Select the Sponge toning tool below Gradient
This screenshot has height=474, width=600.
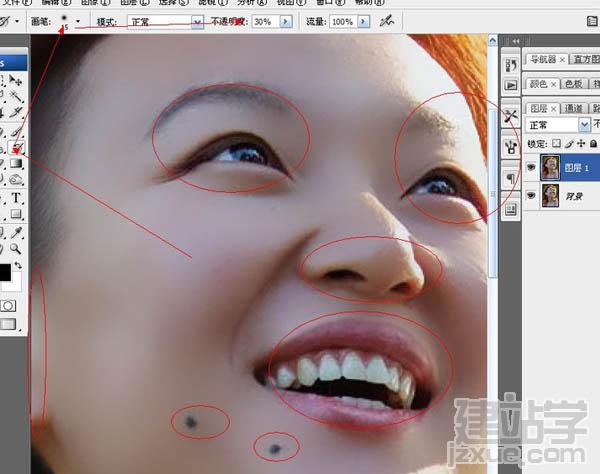pos(15,179)
